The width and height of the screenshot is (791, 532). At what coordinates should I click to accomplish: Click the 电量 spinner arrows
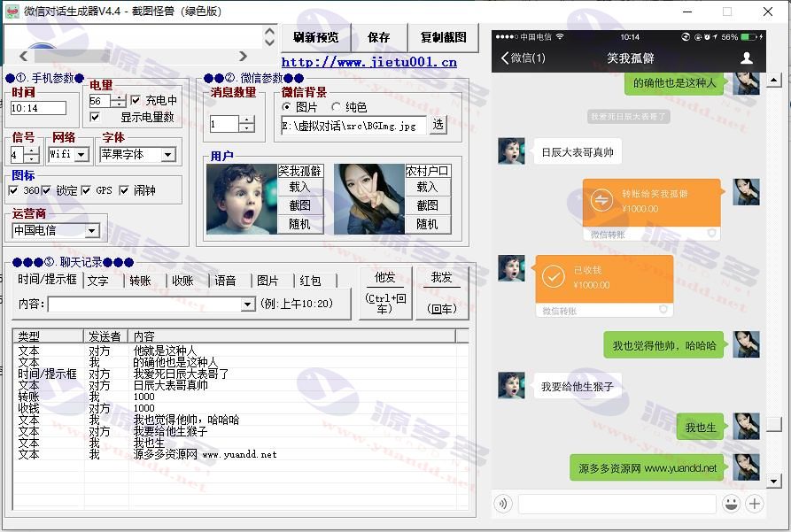pos(119,101)
